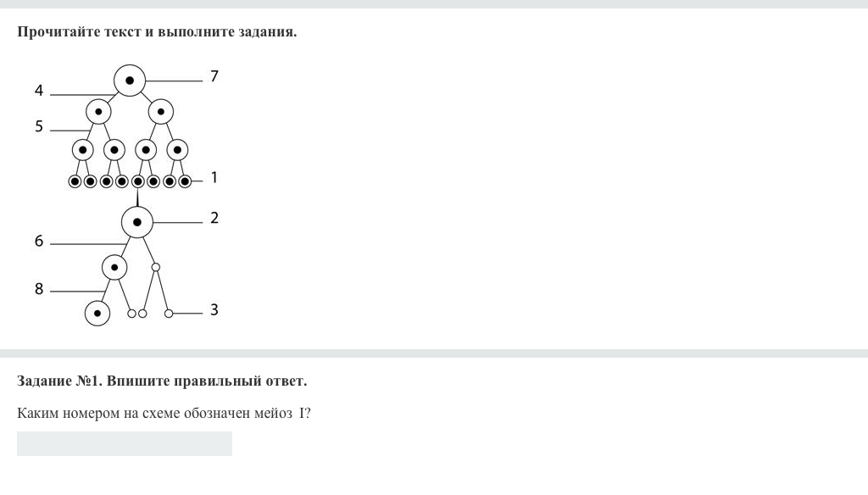Viewport: 868px width, 495px height.
Task: Click the "Задание №1. Впишите правильный ответ." heading
Action: (162, 381)
